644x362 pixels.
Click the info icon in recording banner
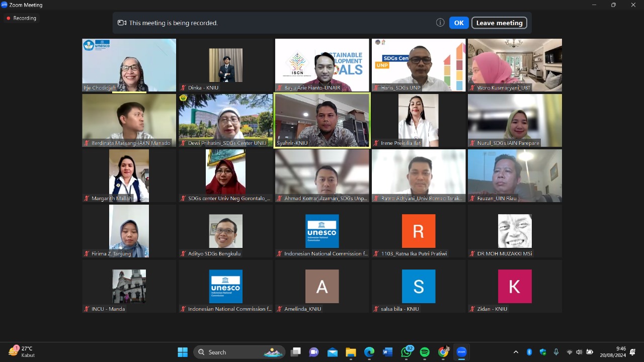click(440, 23)
